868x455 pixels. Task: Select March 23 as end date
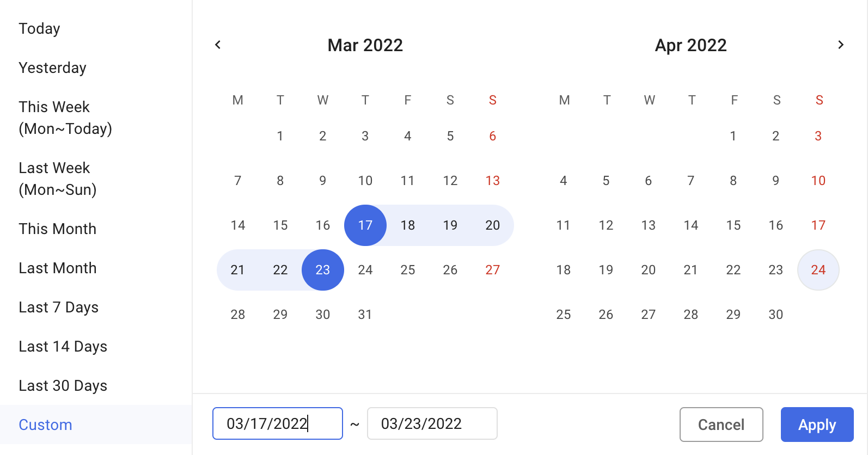[322, 269]
